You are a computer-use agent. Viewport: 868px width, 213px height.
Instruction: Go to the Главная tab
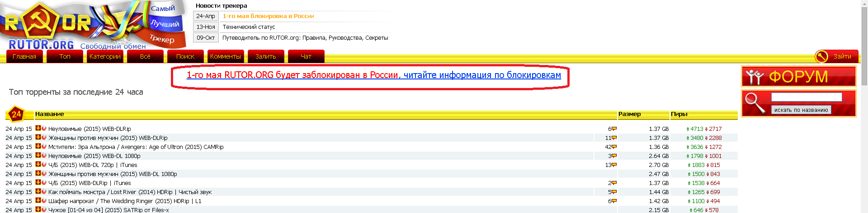pos(24,56)
